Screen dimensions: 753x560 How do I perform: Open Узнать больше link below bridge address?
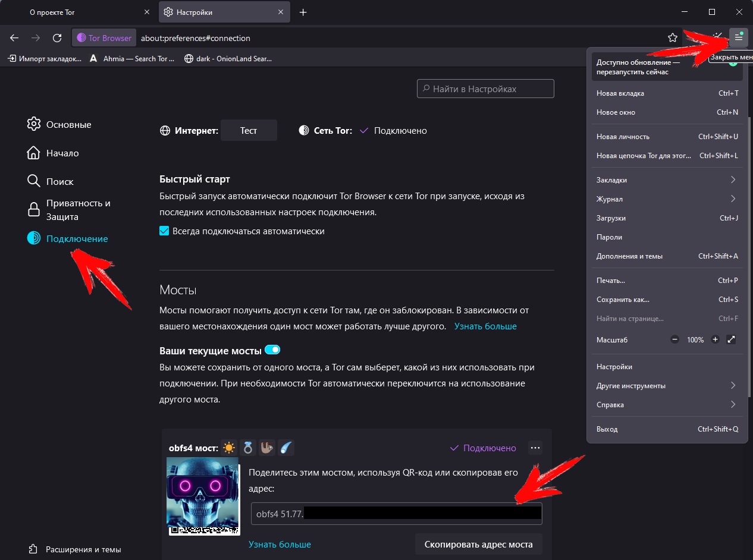pos(280,544)
